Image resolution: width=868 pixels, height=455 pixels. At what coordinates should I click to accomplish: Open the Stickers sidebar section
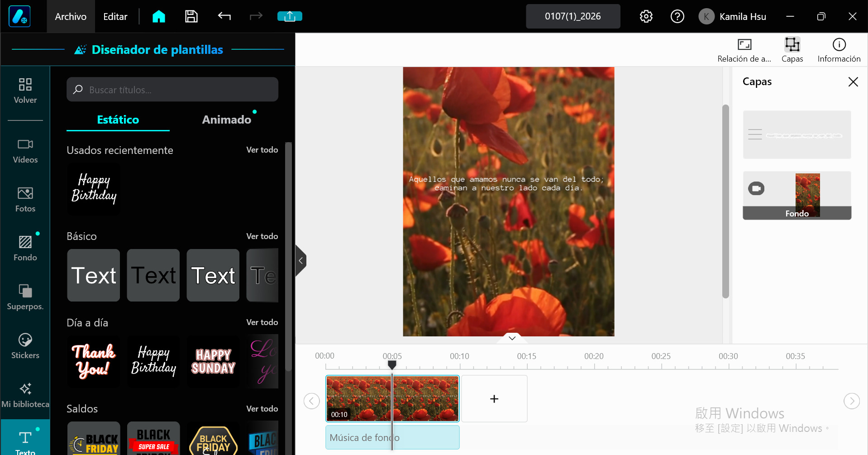coord(25,346)
